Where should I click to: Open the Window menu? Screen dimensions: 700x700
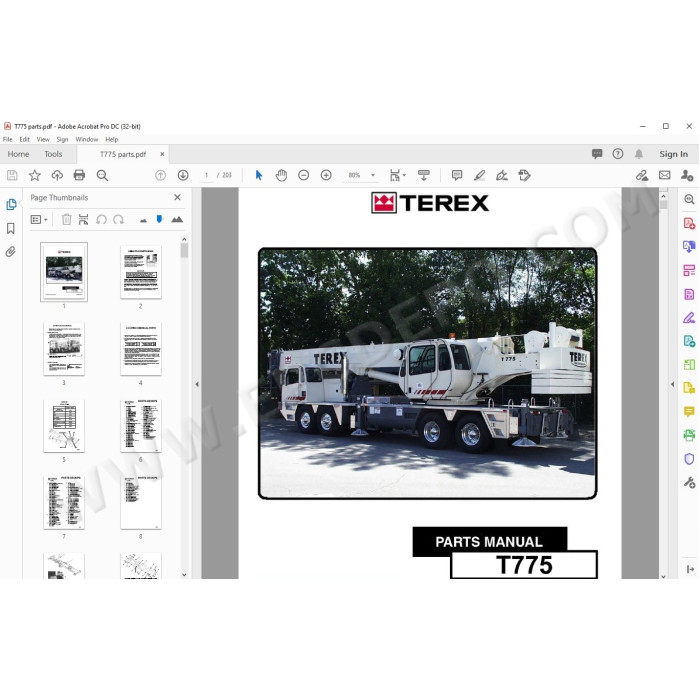tap(87, 139)
